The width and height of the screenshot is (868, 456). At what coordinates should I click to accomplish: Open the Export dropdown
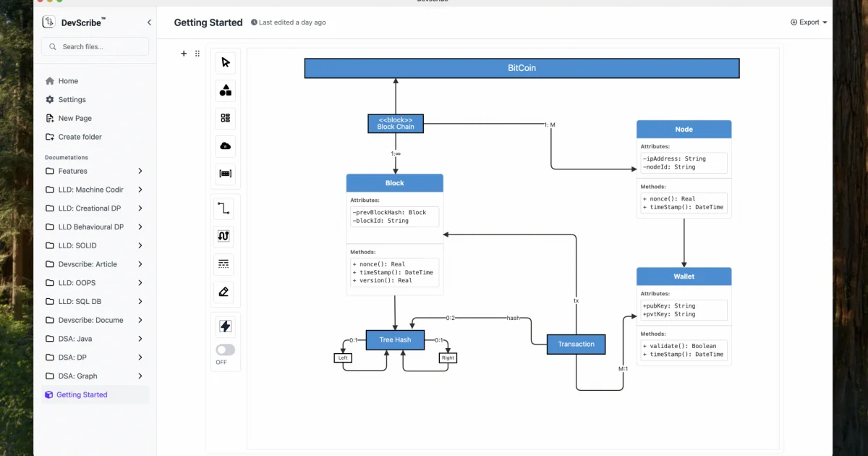809,22
